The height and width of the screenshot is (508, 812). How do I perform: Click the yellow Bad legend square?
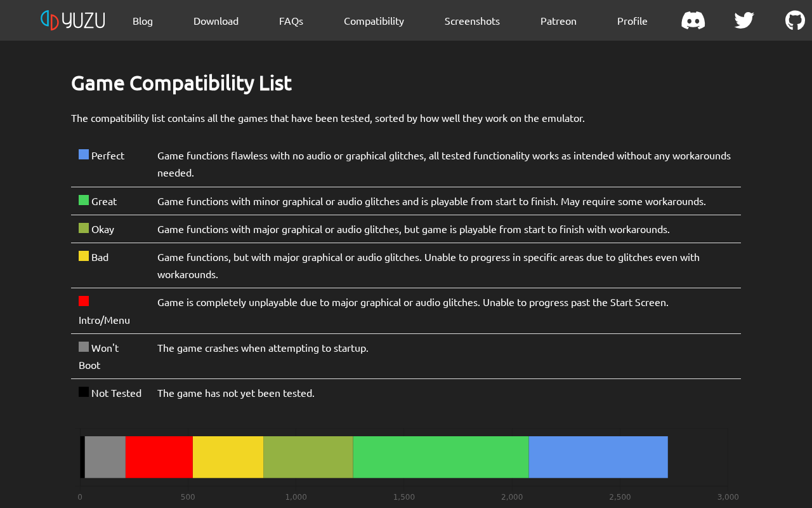tap(84, 256)
